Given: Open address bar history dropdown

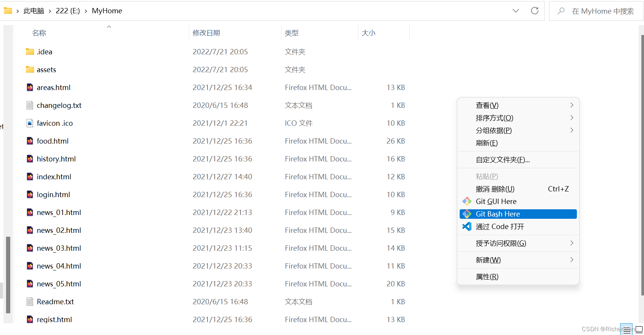Looking at the screenshot, I should pyautogui.click(x=516, y=11).
